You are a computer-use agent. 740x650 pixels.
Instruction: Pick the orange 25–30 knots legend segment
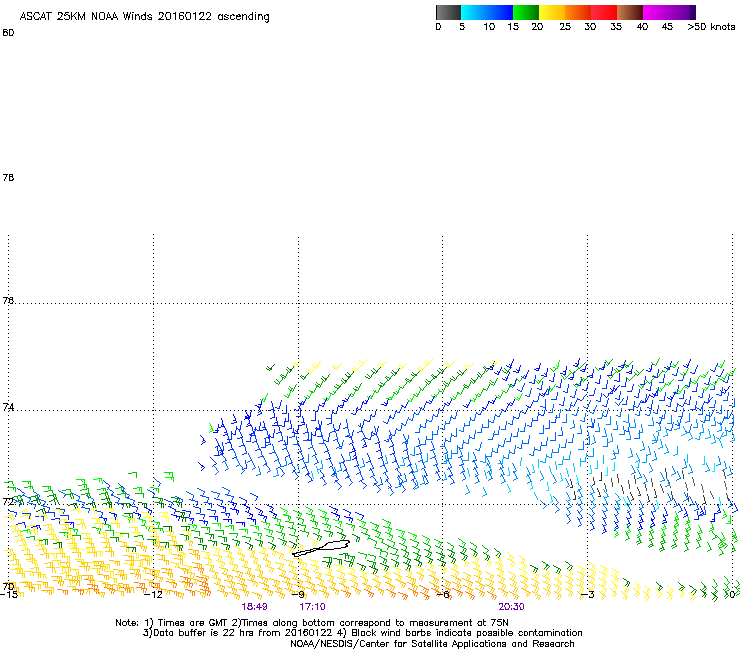(578, 12)
